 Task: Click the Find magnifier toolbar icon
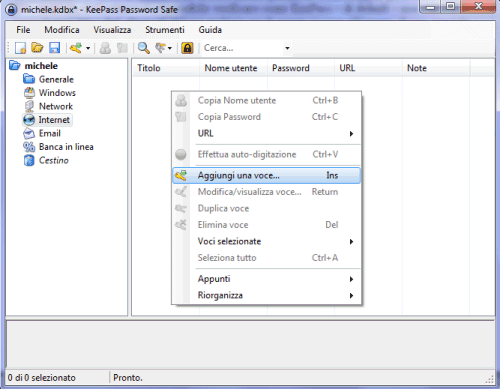[144, 48]
